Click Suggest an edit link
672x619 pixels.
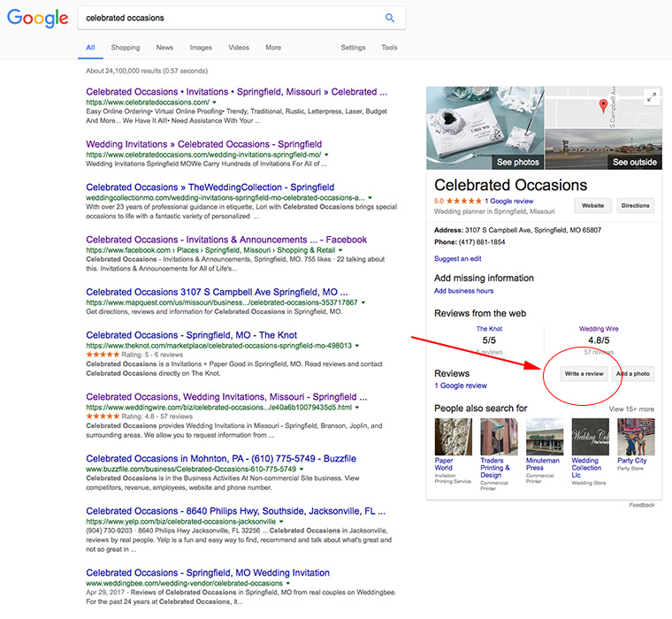[x=457, y=259]
